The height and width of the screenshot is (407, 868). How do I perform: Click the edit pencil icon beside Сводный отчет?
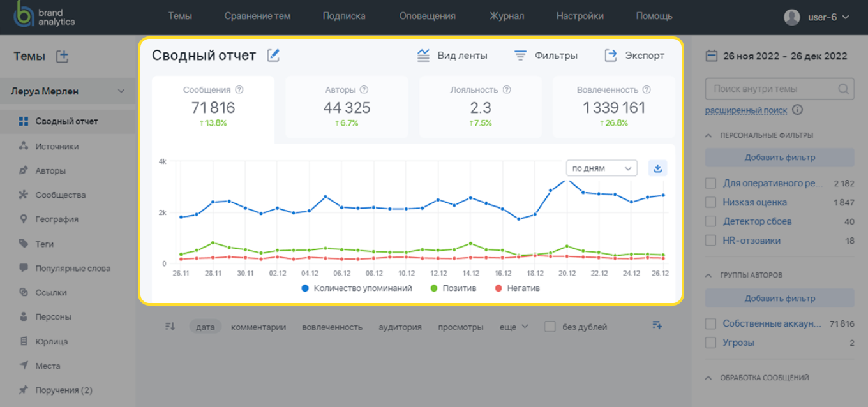tap(273, 56)
